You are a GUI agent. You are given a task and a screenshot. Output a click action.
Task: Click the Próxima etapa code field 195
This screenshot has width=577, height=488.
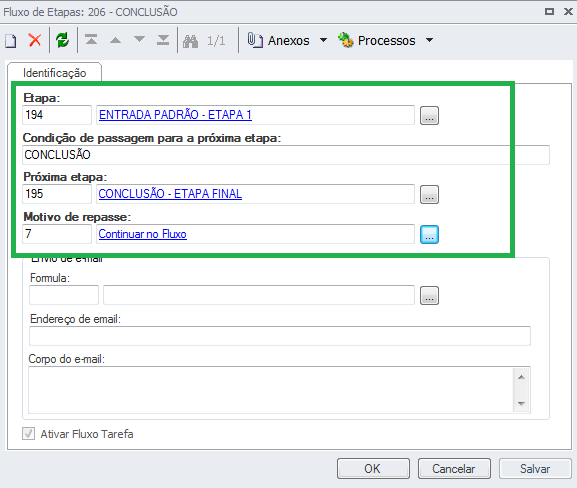tap(57, 194)
